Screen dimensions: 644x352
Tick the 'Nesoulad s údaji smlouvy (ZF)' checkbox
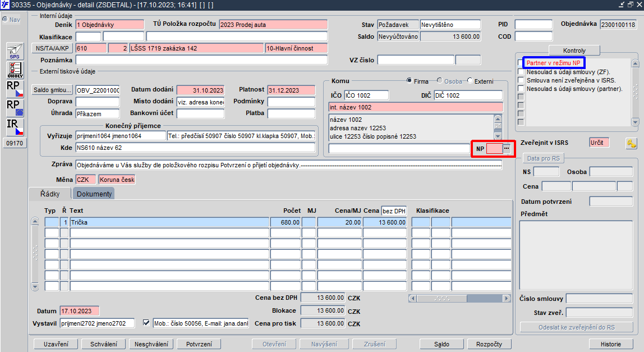point(521,72)
